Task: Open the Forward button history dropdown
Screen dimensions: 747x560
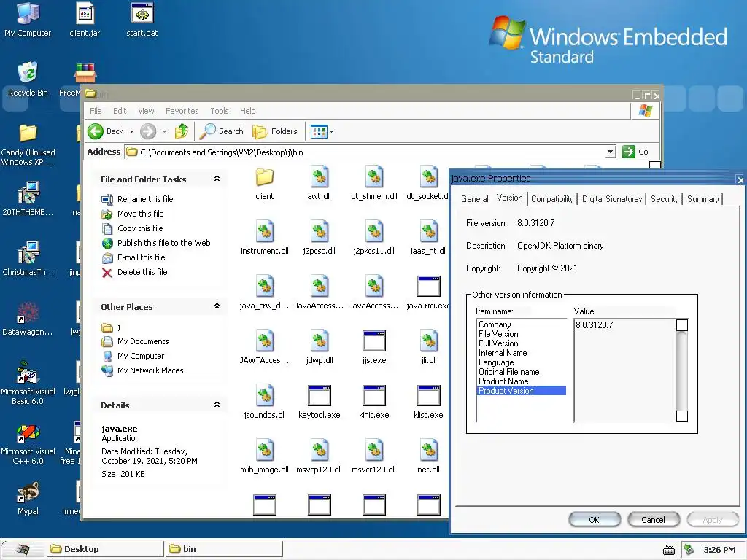Action: (x=164, y=131)
